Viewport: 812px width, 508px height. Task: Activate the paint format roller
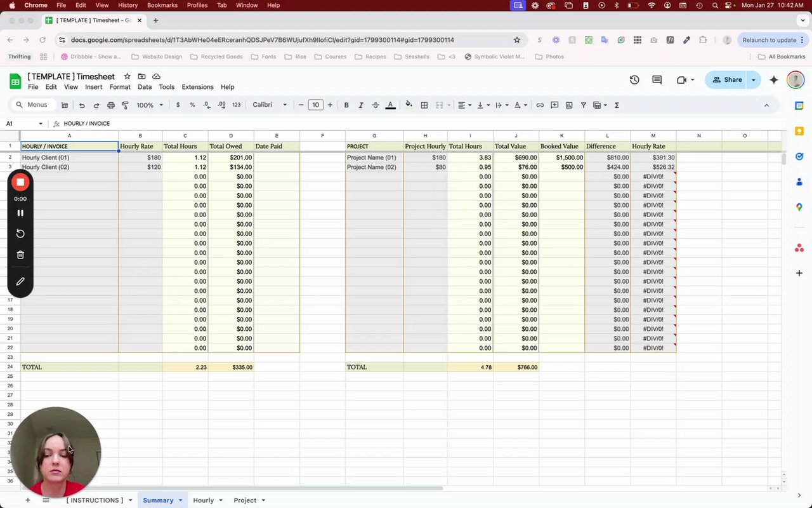tap(125, 105)
